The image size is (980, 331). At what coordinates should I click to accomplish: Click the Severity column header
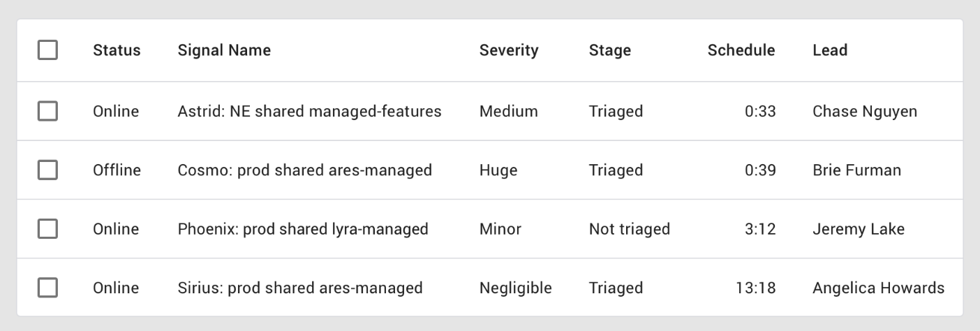point(509,50)
